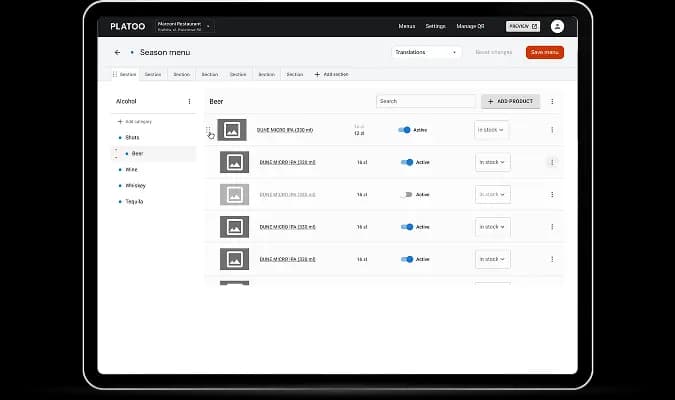The width and height of the screenshot is (675, 400).
Task: Go to Manage QR in top navigation
Action: [x=472, y=26]
